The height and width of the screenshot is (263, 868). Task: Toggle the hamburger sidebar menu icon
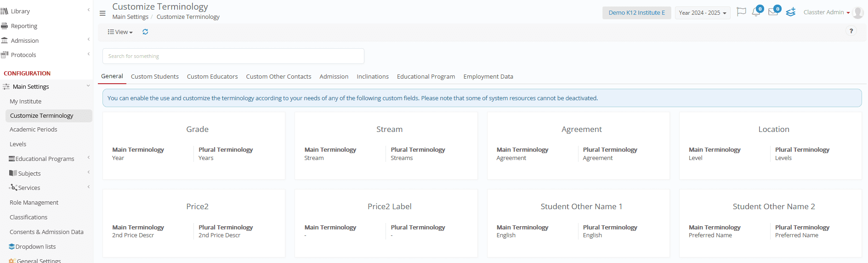pyautogui.click(x=102, y=13)
